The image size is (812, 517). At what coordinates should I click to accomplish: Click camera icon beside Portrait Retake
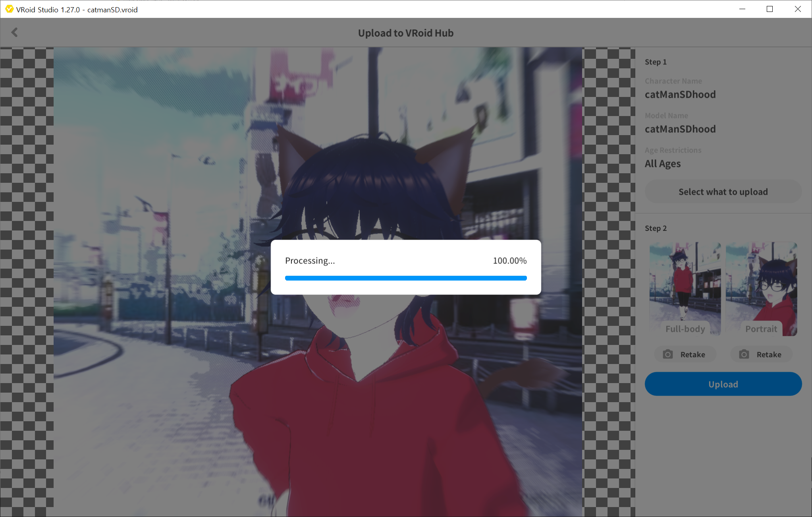pyautogui.click(x=744, y=354)
